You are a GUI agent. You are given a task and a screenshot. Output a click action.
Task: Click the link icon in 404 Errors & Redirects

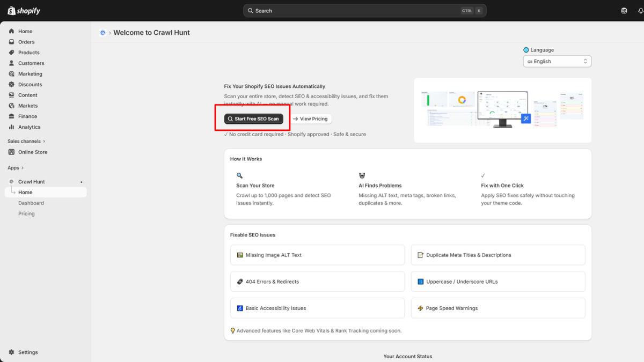[240, 282]
